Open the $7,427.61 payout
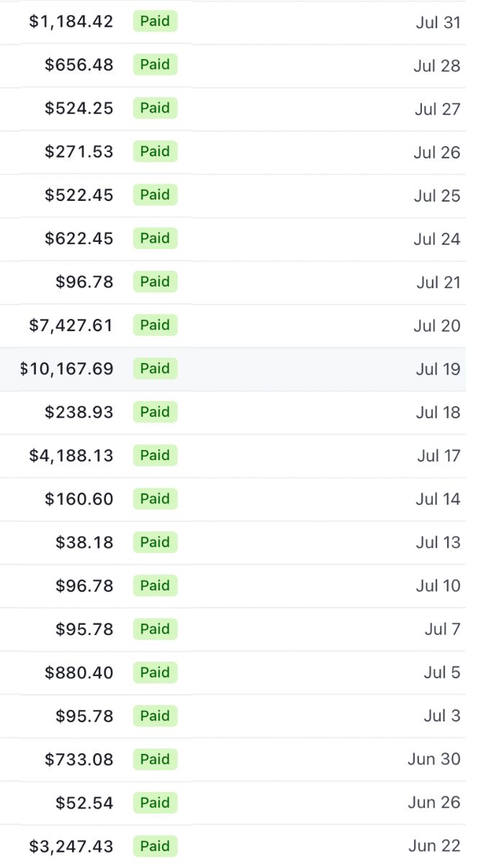Image resolution: width=504 pixels, height=864 pixels. pyautogui.click(x=71, y=325)
